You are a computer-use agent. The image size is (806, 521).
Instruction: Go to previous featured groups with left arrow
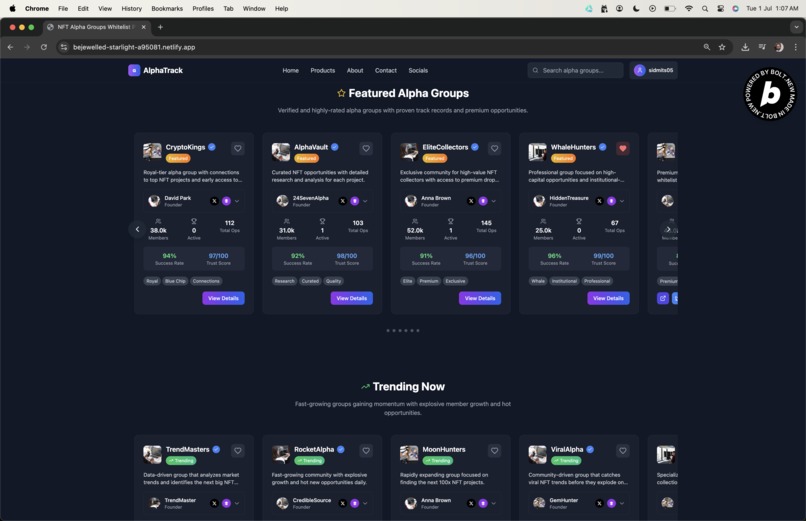137,229
